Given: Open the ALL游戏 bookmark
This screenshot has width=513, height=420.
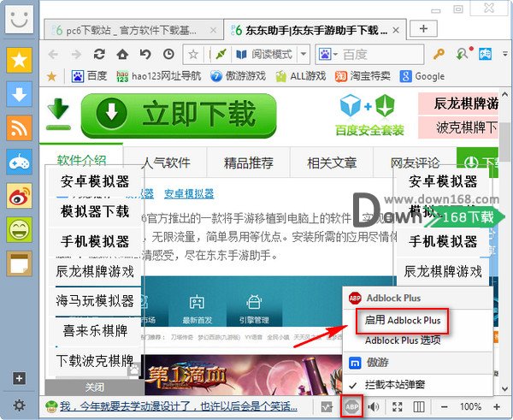Looking at the screenshot, I should click(x=301, y=76).
